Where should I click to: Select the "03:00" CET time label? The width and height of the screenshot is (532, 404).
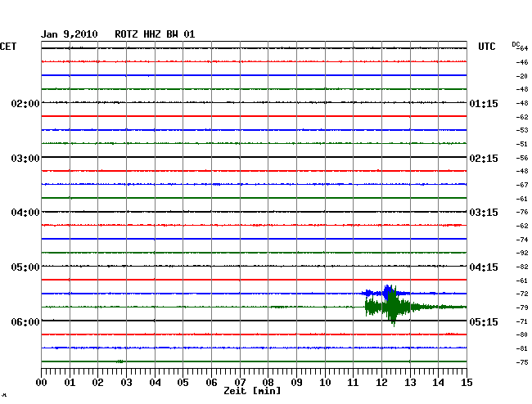(25, 159)
